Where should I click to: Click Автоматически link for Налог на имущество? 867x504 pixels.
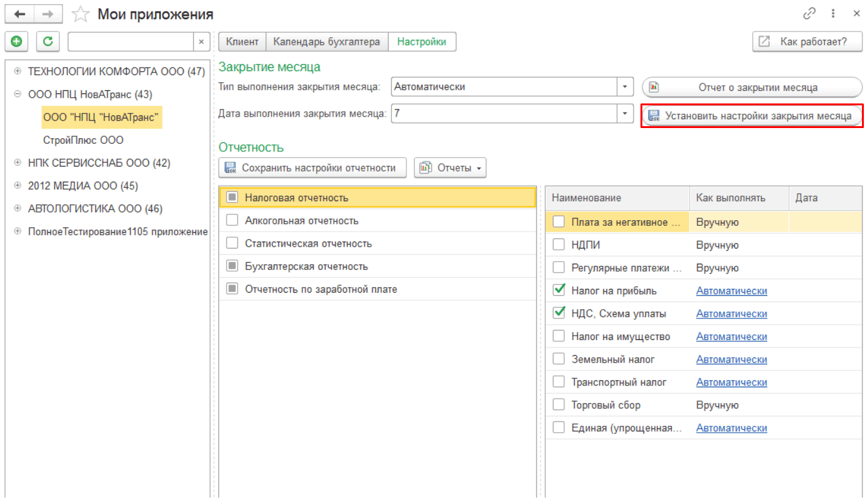pyautogui.click(x=731, y=337)
